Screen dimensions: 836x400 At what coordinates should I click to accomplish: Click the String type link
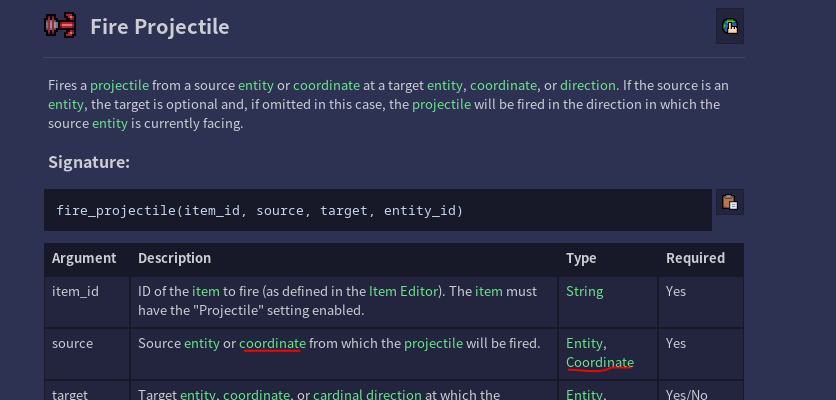coord(584,291)
